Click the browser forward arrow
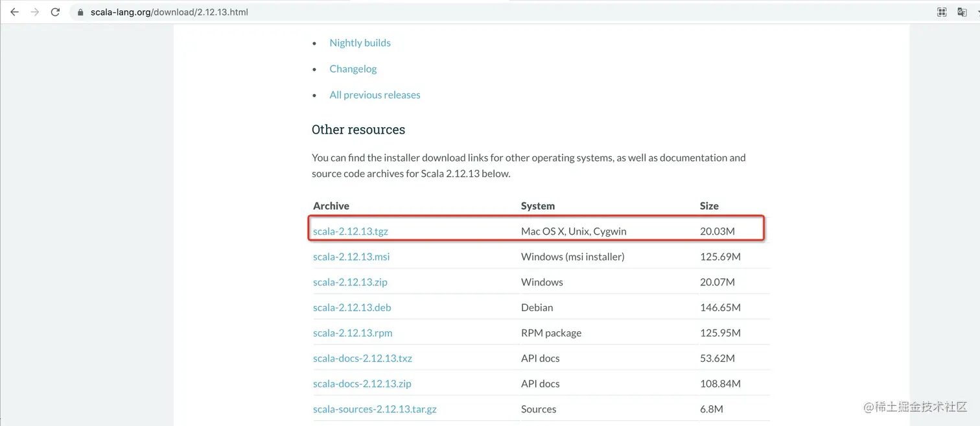 35,12
